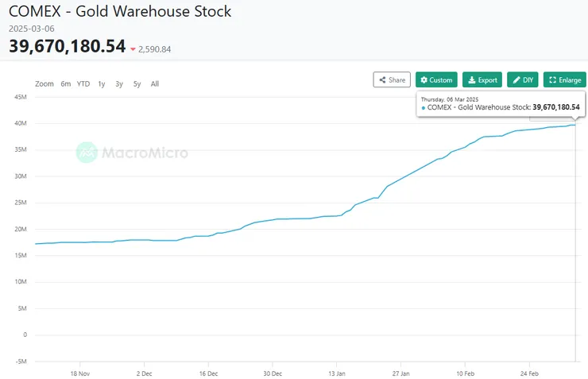Enlarge the chart to fullscreen
Viewport: 588px width, 379px height.
click(x=565, y=79)
